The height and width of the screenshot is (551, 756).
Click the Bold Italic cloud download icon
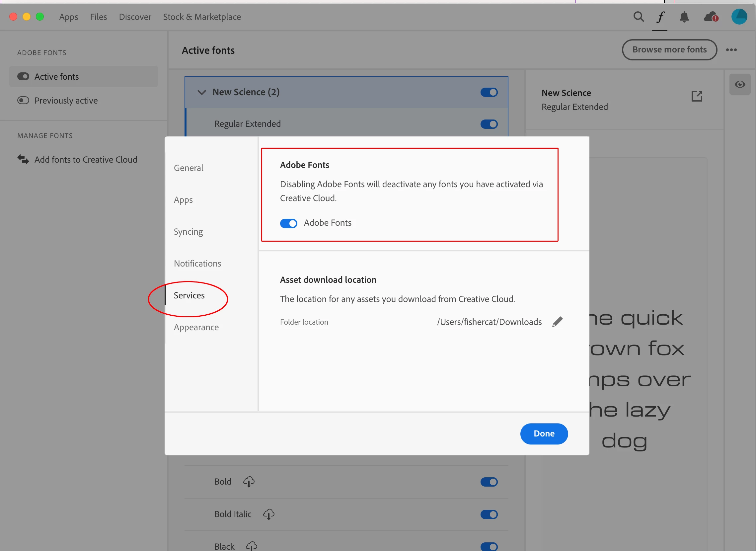pyautogui.click(x=268, y=514)
